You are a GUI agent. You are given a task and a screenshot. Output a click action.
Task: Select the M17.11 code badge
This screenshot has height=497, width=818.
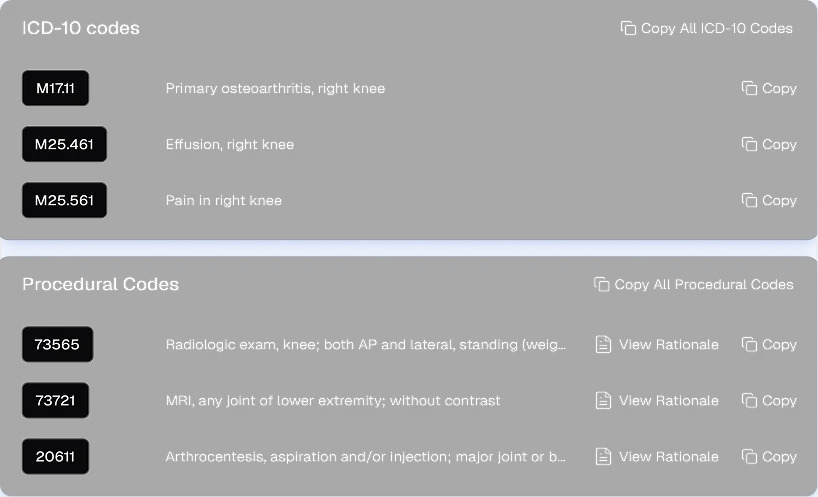(x=55, y=88)
